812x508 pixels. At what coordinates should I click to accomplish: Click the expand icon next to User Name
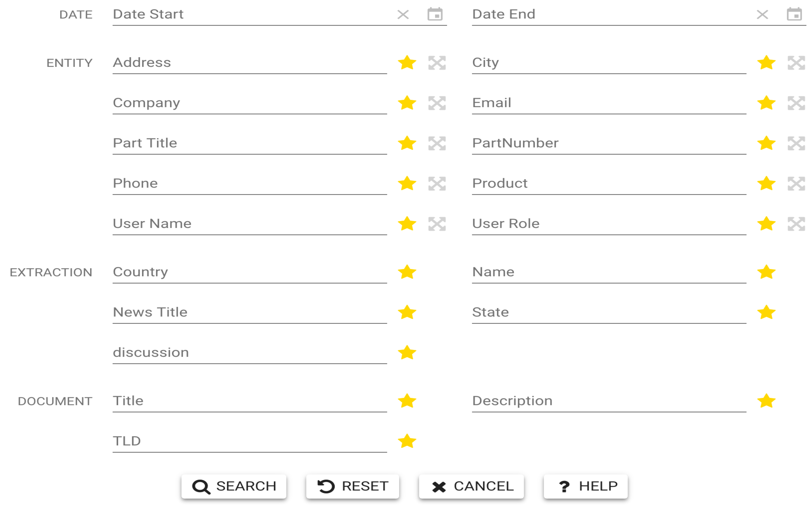(x=437, y=224)
